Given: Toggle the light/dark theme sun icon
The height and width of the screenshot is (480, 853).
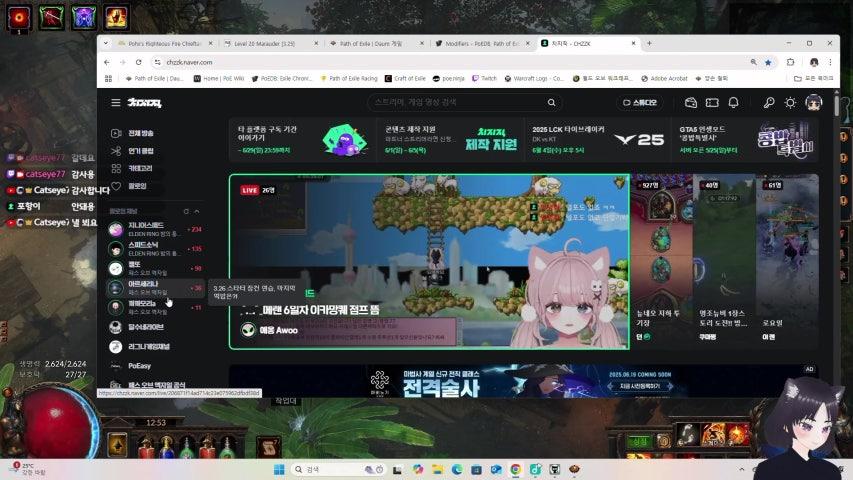Looking at the screenshot, I should [790, 102].
